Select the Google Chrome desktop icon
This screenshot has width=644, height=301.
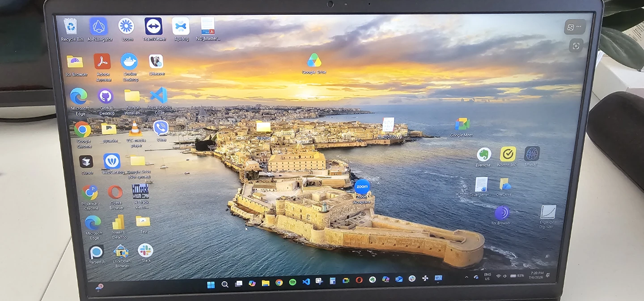(x=83, y=135)
